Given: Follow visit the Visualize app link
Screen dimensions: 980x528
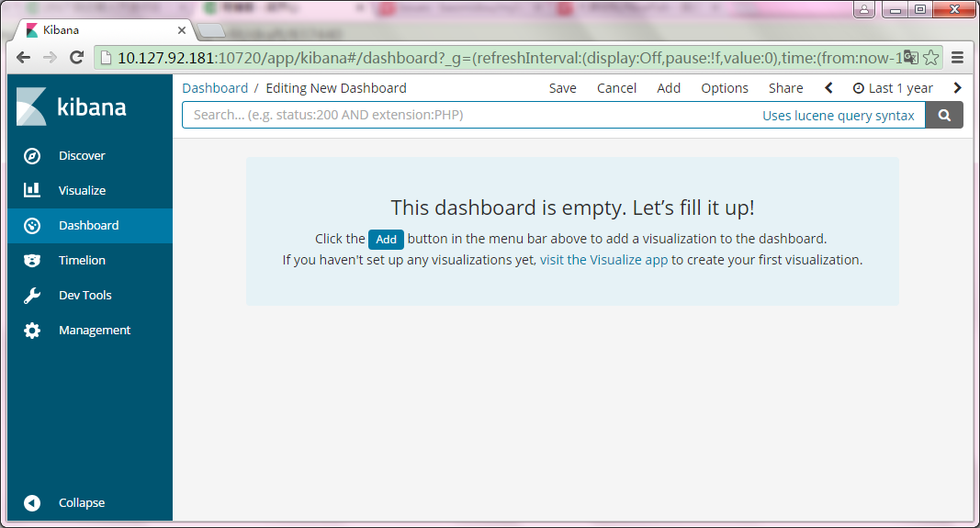Looking at the screenshot, I should 603,260.
